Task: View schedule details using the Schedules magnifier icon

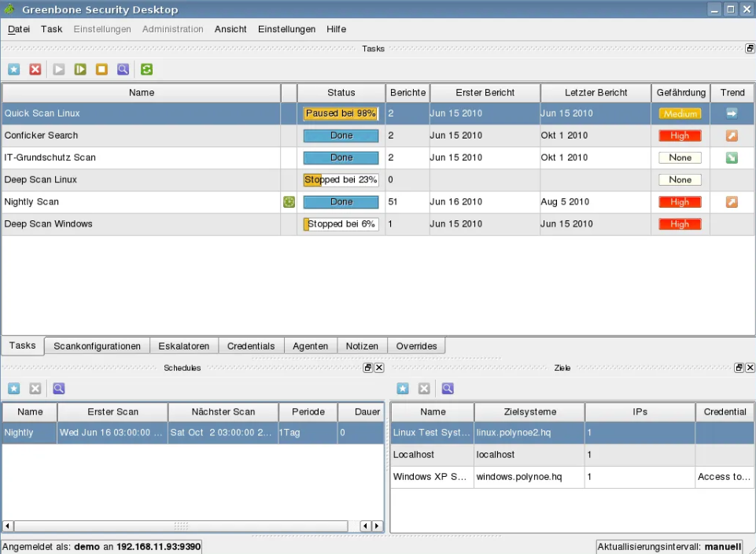Action: [59, 389]
